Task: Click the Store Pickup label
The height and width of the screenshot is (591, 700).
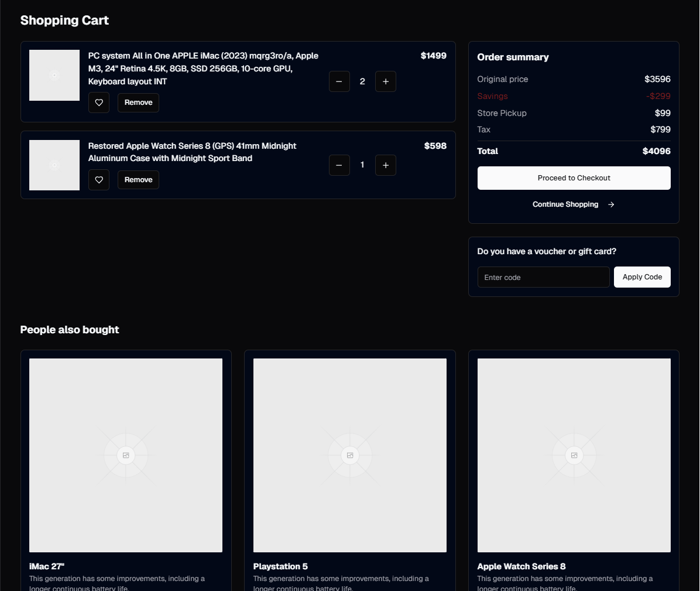Action: click(502, 113)
